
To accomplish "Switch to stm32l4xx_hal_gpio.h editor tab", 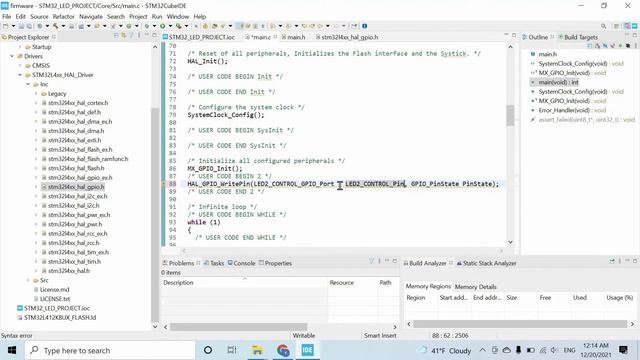I will click(347, 37).
